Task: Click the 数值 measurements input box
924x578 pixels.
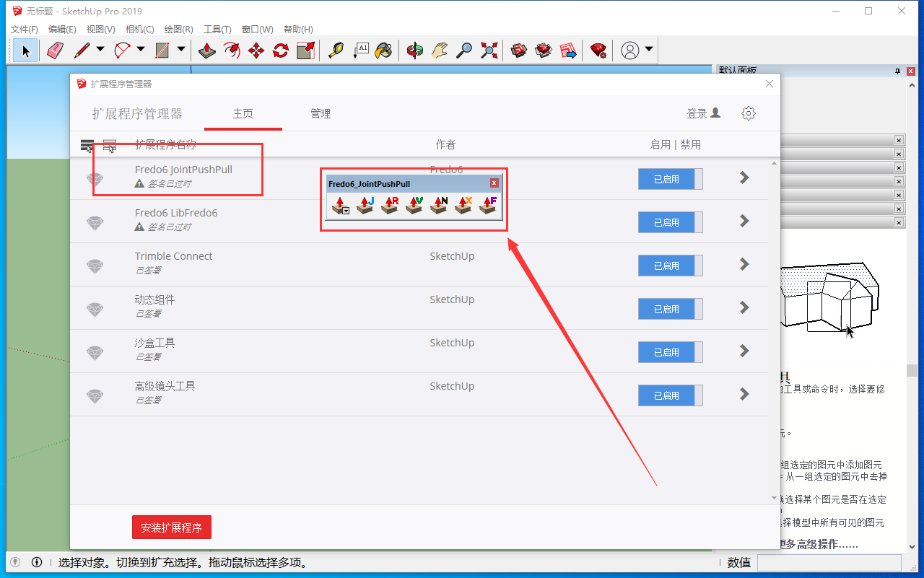Action: click(x=829, y=562)
